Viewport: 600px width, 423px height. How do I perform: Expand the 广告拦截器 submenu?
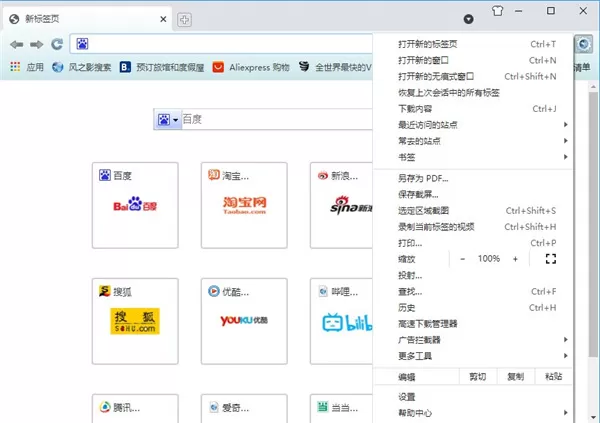pyautogui.click(x=473, y=340)
